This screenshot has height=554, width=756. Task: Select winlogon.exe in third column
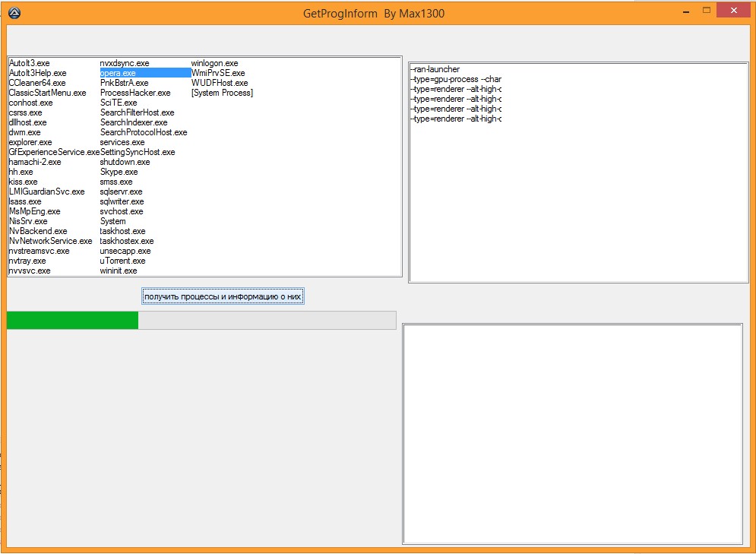214,63
